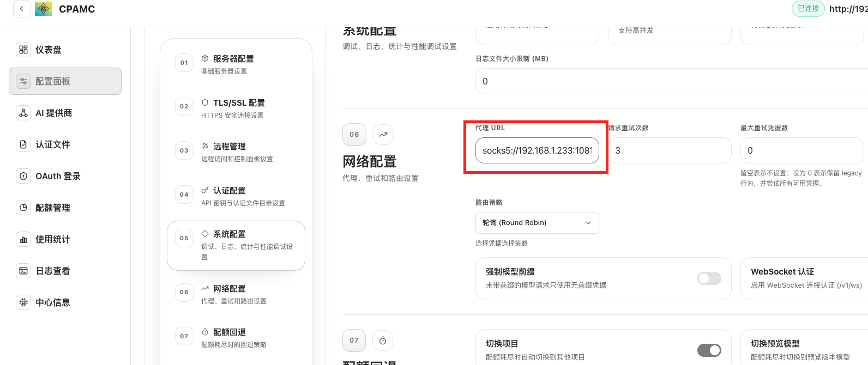Screen dimensions: 868x365
Task: Click the OAuth 登录 shield icon
Action: [23, 176]
